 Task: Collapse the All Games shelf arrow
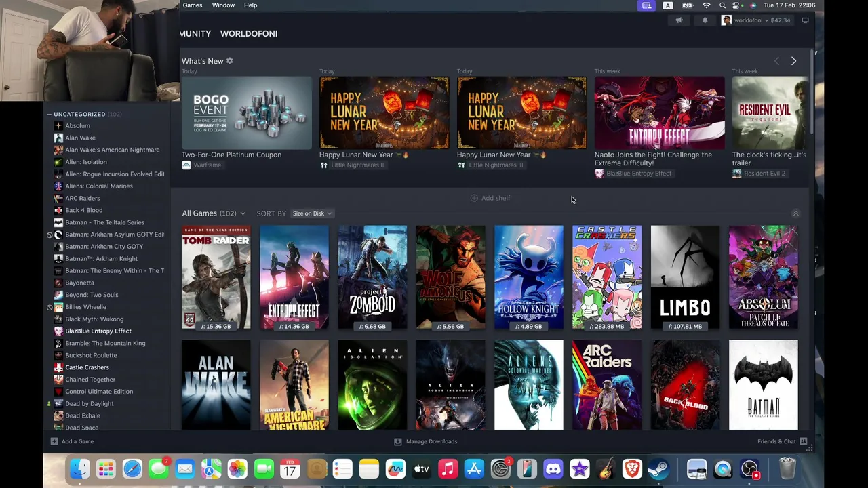[x=795, y=213]
